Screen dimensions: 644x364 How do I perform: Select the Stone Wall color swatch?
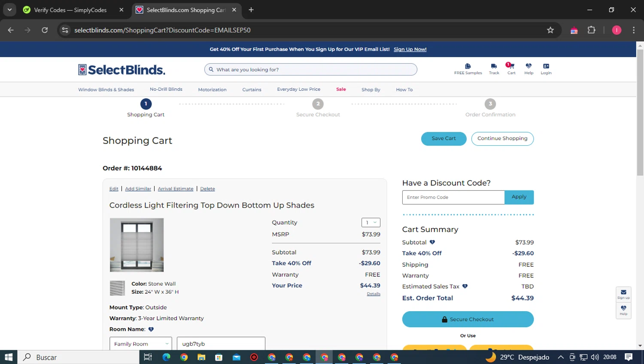pos(117,288)
